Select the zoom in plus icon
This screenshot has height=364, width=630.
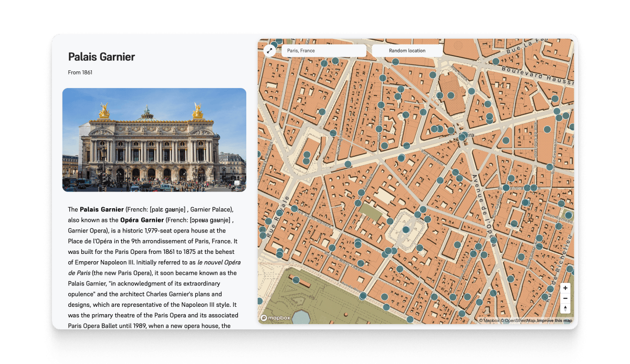565,288
